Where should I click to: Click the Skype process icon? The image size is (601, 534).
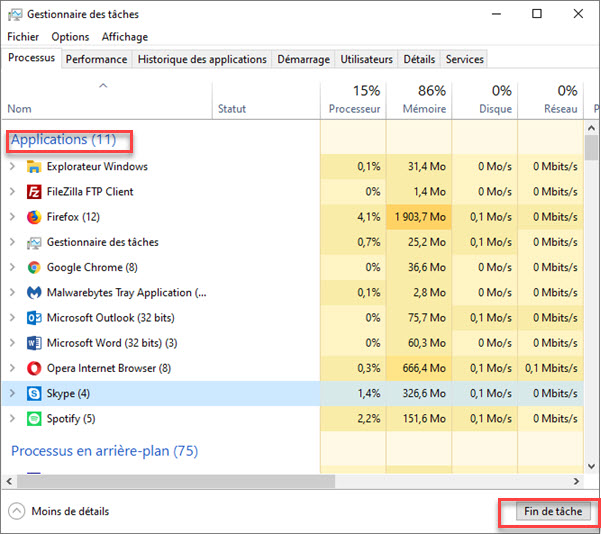[x=34, y=394]
